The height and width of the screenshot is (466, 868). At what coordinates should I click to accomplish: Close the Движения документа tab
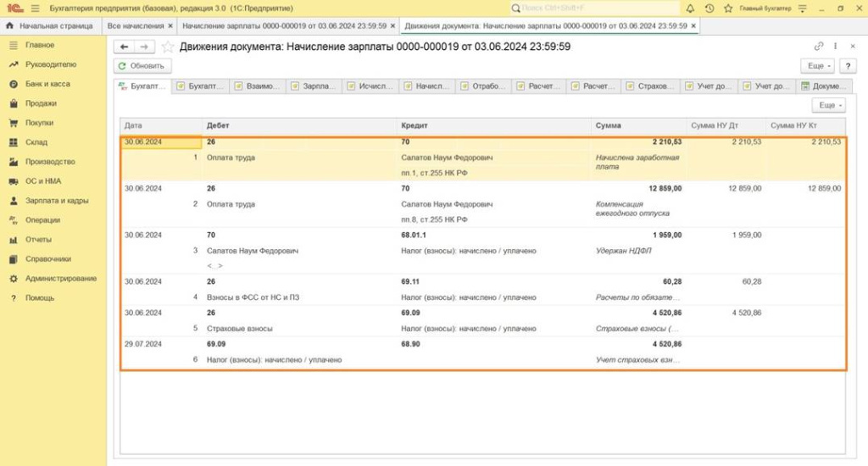click(693, 26)
